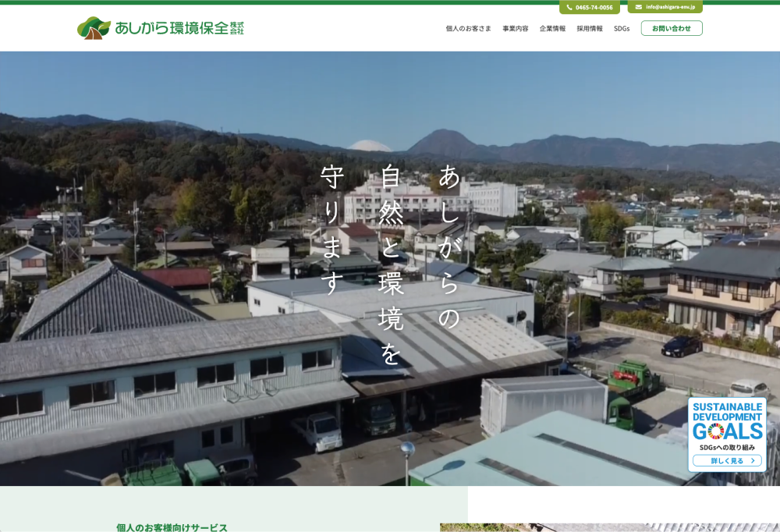Open the 事業内容 menu item

click(x=515, y=29)
